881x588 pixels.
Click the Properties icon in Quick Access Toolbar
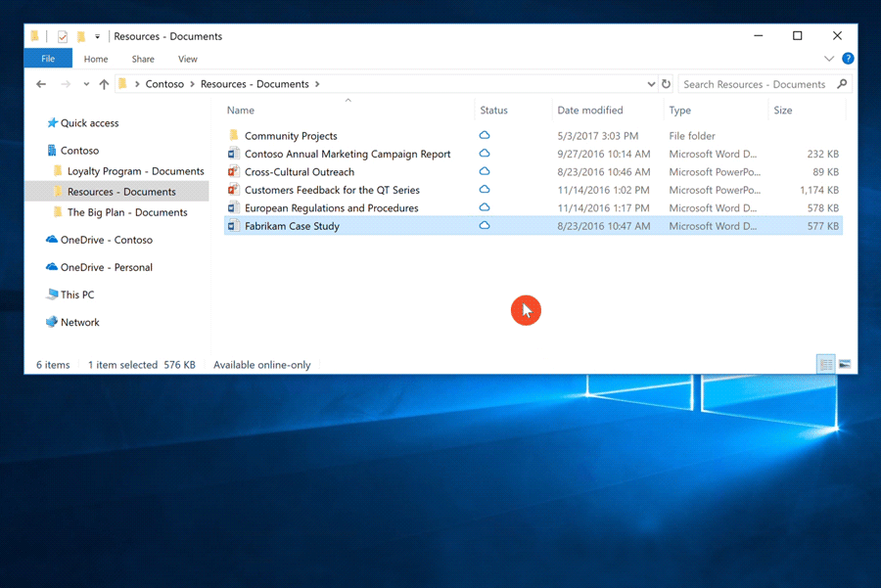62,36
